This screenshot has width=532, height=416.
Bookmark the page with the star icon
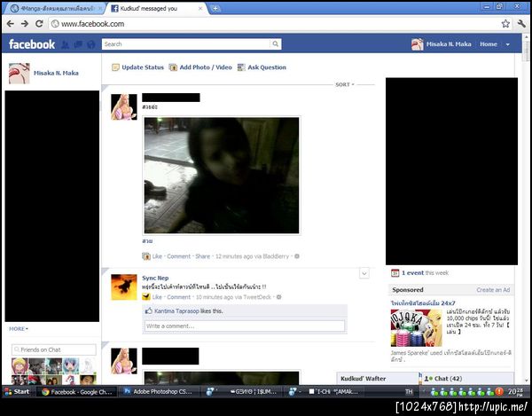[x=505, y=23]
